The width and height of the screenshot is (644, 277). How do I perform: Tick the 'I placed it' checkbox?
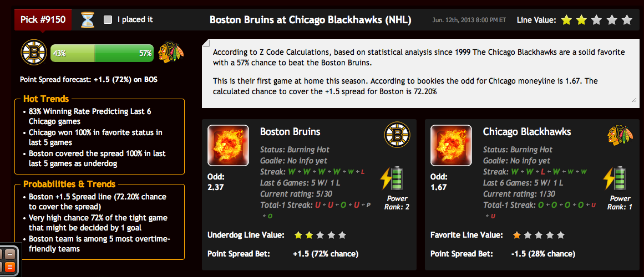point(108,20)
